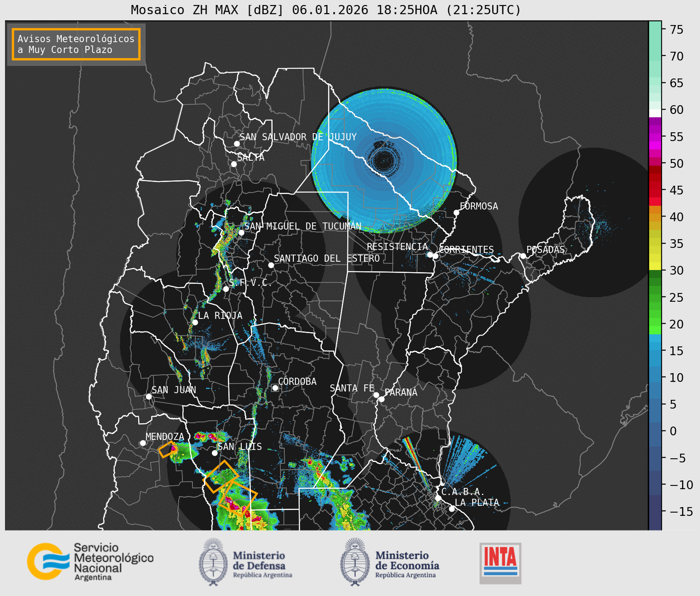The width and height of the screenshot is (700, 596).
Task: Click the Paraná city marker dot
Action: [382, 399]
